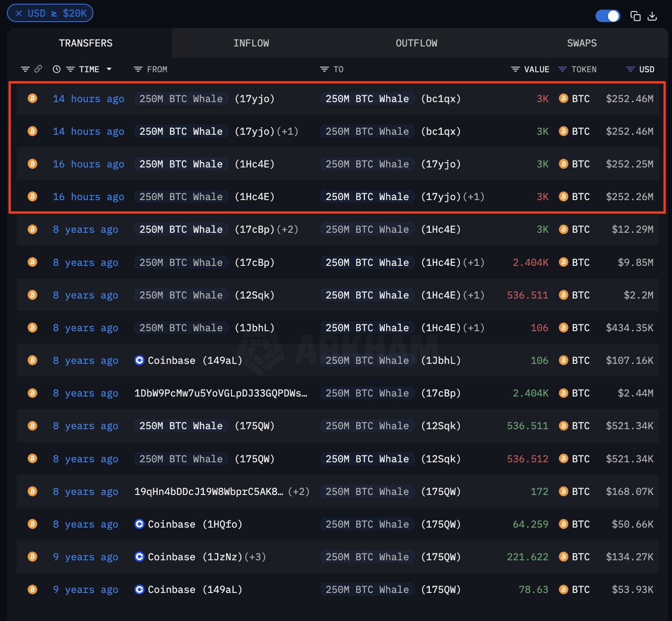The width and height of the screenshot is (672, 621).
Task: Click the Coinbase logo on the 1HQfo row
Action: click(x=139, y=524)
